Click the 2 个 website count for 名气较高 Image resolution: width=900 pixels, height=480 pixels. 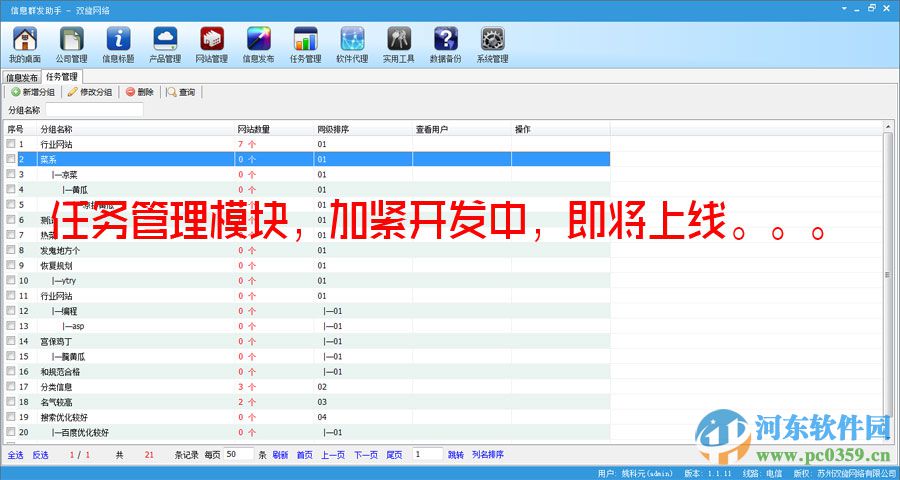(x=247, y=402)
